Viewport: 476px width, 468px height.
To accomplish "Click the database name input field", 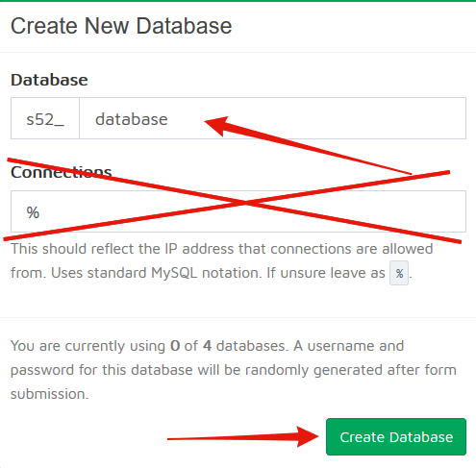I will coord(272,118).
